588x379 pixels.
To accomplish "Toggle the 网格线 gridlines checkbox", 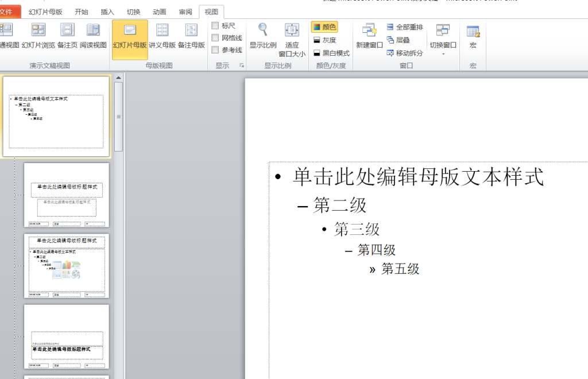I will coord(215,38).
